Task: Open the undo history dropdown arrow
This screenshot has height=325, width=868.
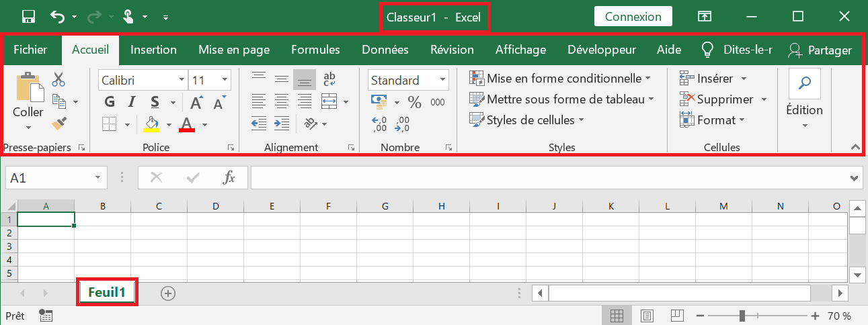Action: click(x=74, y=17)
